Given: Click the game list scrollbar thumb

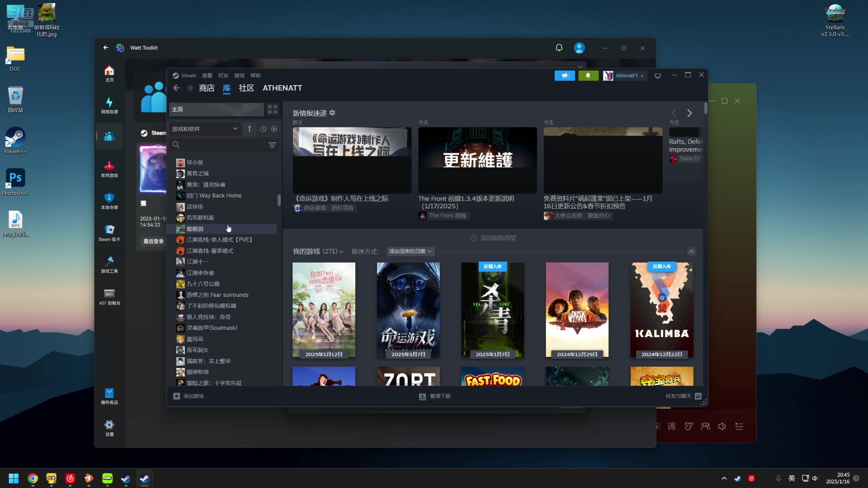Looking at the screenshot, I should 279,200.
